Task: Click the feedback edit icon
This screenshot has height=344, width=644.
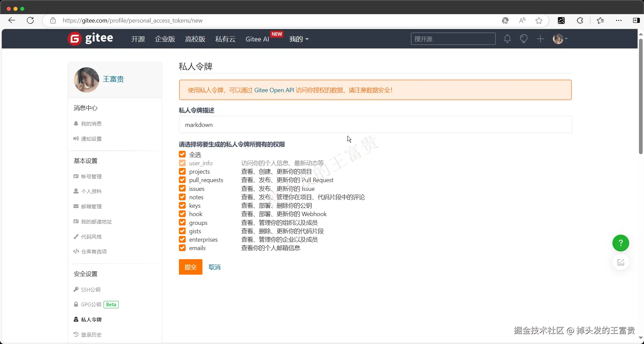Action: (x=621, y=262)
